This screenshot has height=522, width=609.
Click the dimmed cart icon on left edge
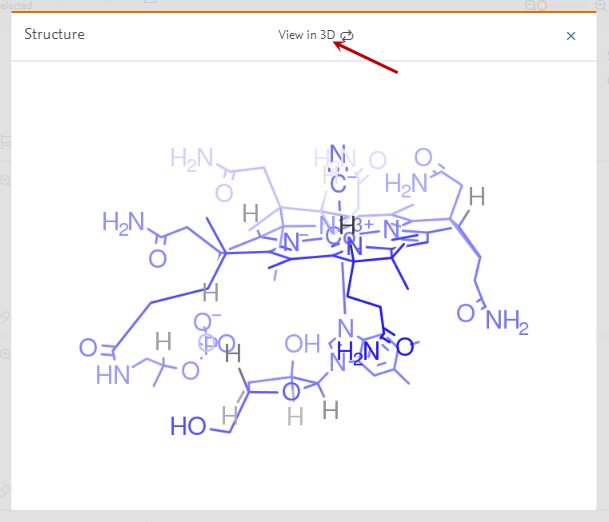pos(5,141)
